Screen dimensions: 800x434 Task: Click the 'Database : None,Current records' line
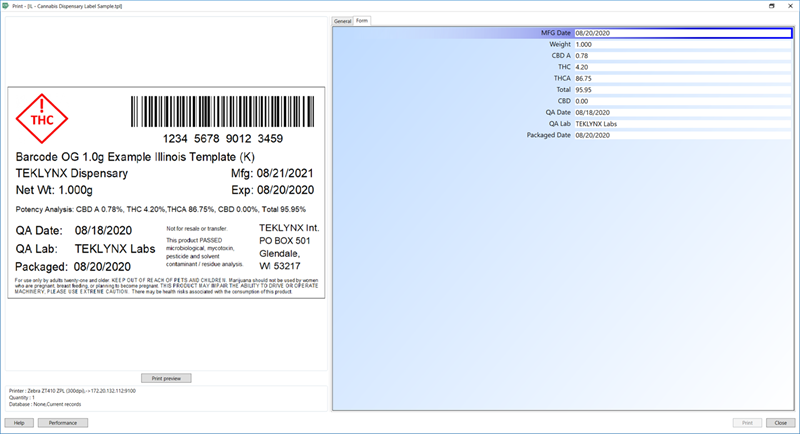tap(45, 404)
